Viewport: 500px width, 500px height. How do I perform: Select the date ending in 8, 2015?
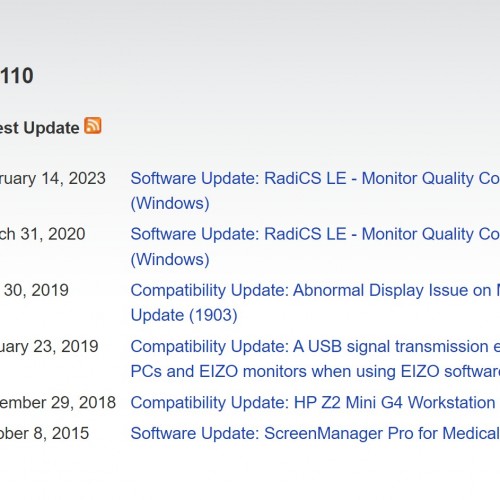coord(45,433)
